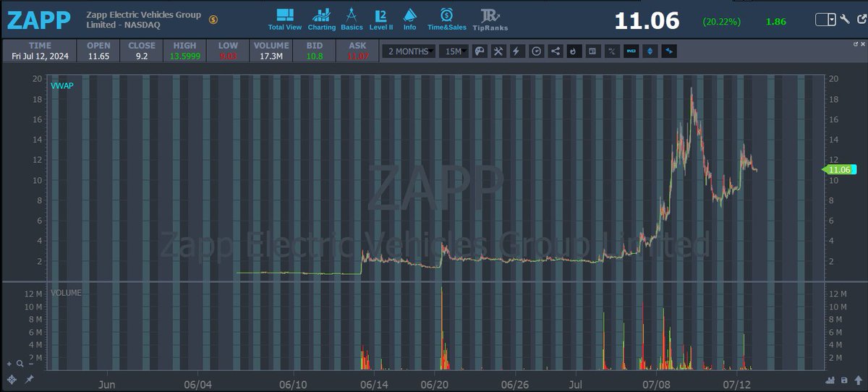The image size is (868, 392).
Task: Click the ASK value in red
Action: (x=357, y=56)
